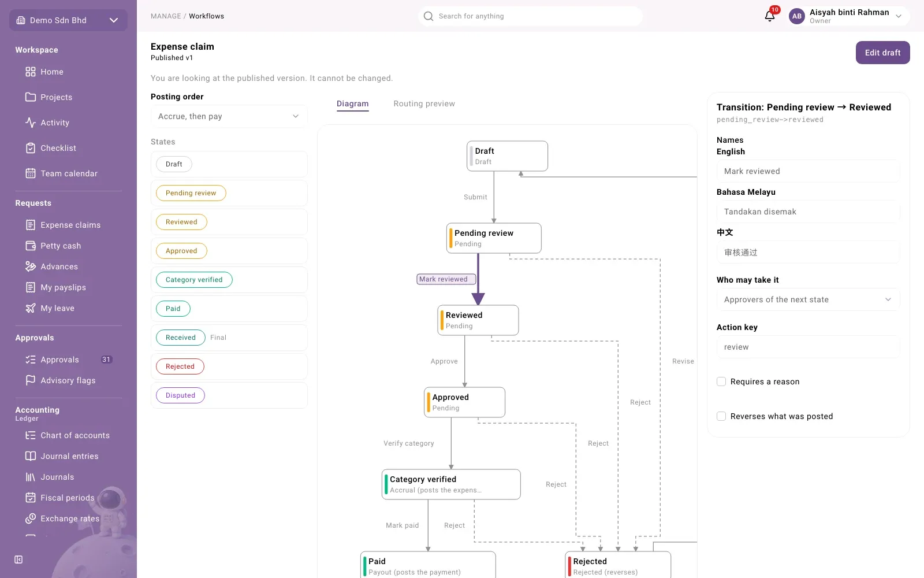This screenshot has width=924, height=578.
Task: Click the Journals library icon
Action: [x=31, y=477]
